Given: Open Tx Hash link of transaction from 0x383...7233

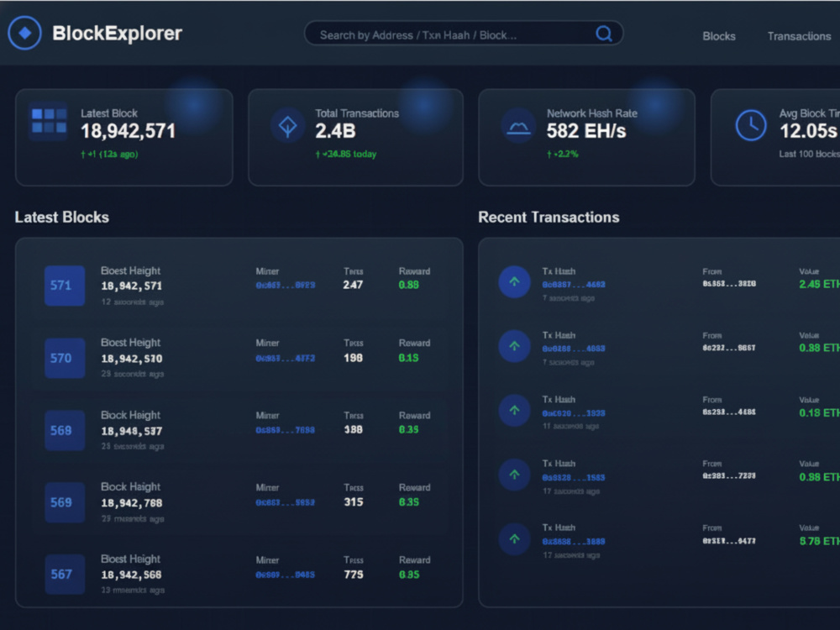Looking at the screenshot, I should [574, 477].
